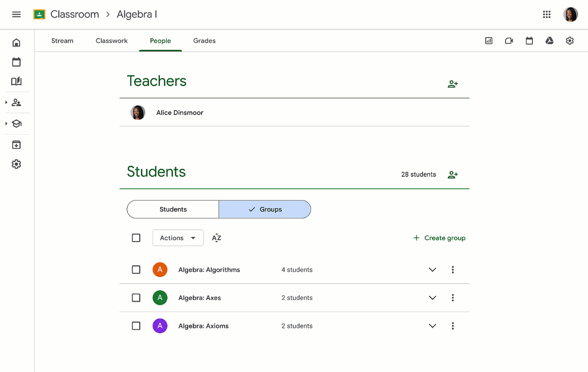The image size is (588, 372).
Task: Expand the Algebra: Algorithms group
Action: coord(432,270)
